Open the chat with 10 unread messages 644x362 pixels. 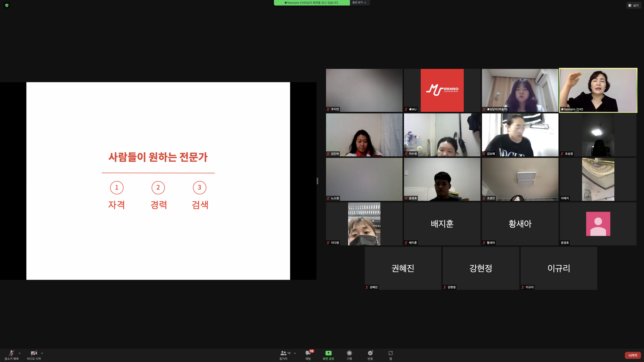pos(308,353)
